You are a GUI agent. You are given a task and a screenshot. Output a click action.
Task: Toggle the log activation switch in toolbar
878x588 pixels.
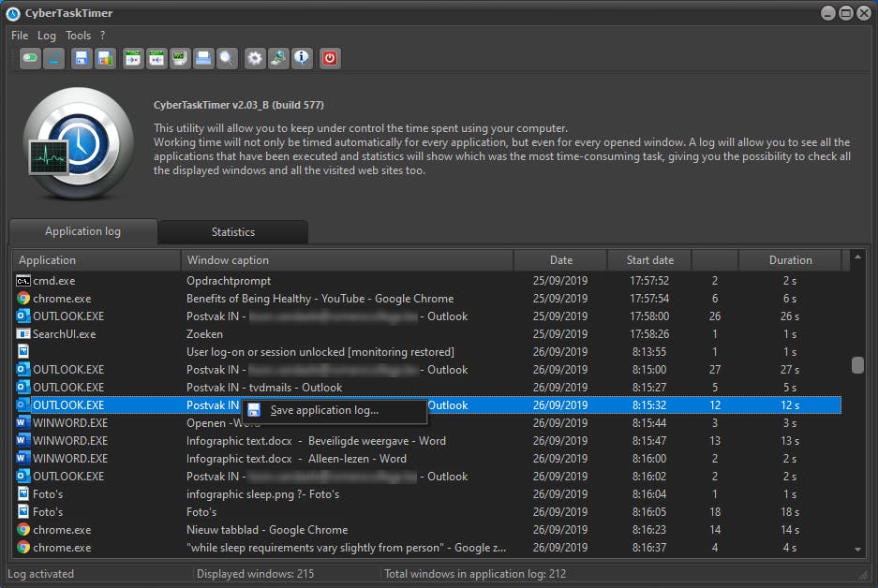(31, 59)
